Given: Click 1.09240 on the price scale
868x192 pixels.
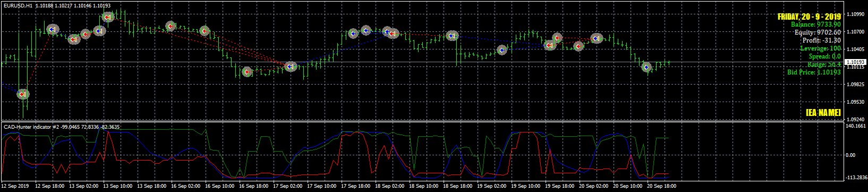Looking at the screenshot, I should click(x=856, y=120).
